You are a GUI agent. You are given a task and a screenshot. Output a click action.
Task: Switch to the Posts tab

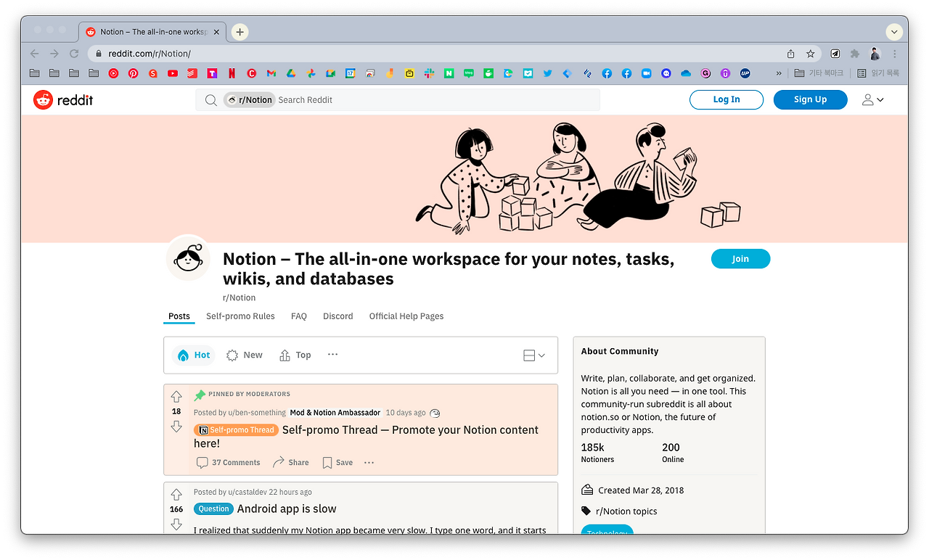click(179, 316)
